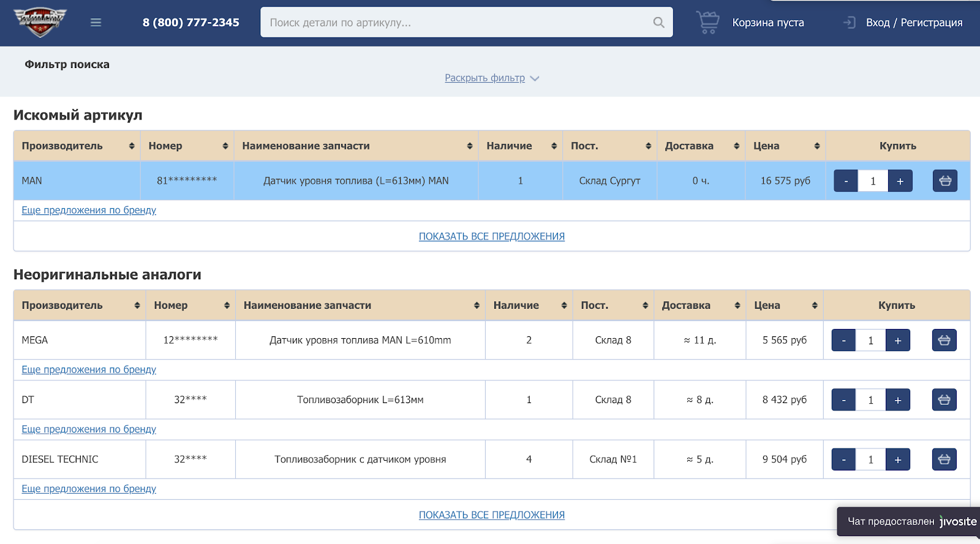The height and width of the screenshot is (544, 980).
Task: Add the DIESEL TECHNIC part to cart
Action: pos(944,459)
